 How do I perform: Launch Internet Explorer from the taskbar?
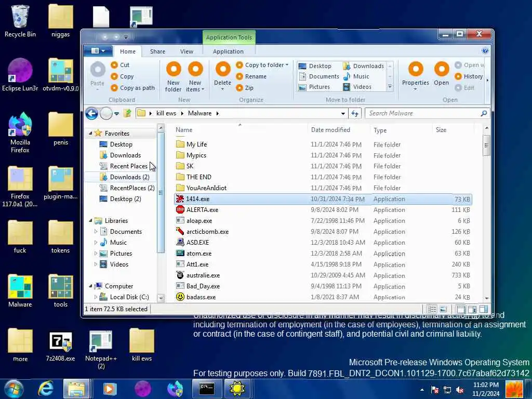pos(46,389)
